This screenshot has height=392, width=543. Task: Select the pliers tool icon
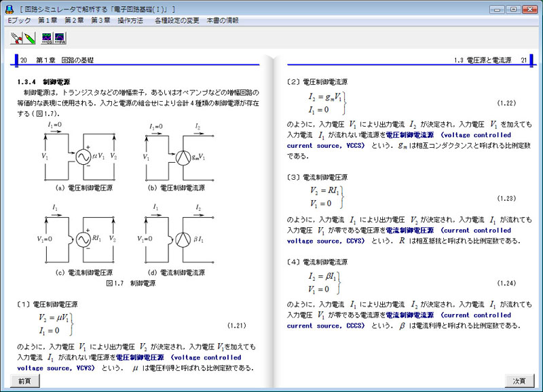click(16, 38)
